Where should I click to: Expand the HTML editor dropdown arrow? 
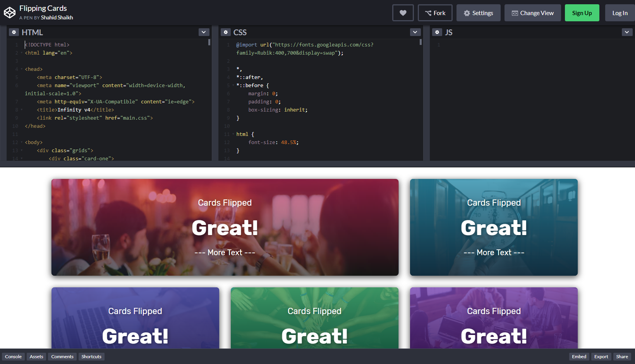coord(204,32)
